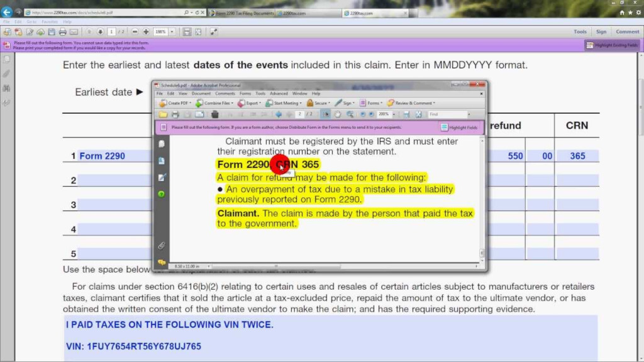Go back with the browser Back arrow
644x362 pixels.
pyautogui.click(x=6, y=13)
